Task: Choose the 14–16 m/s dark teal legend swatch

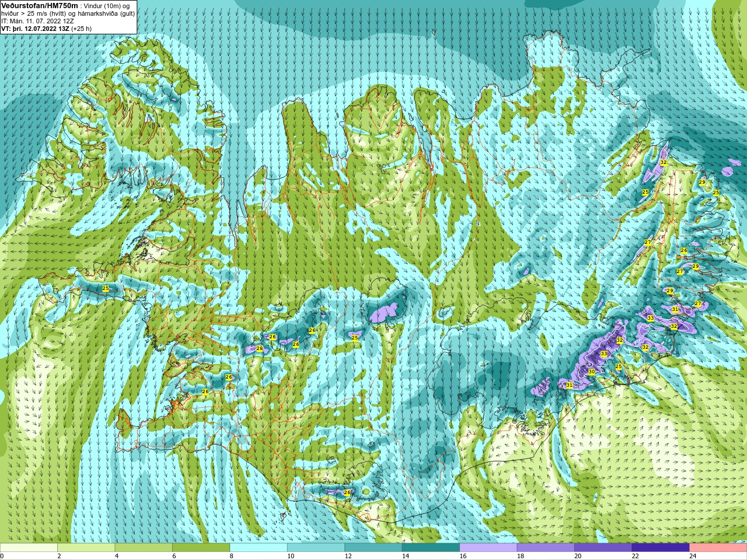Action: coord(431,548)
